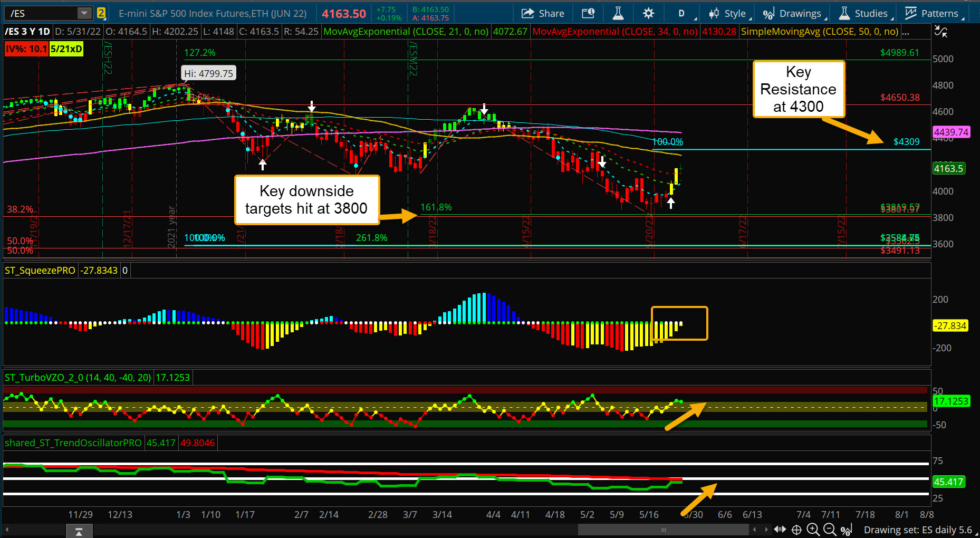Click the Patterns button
The image size is (980, 538).
tap(933, 13)
